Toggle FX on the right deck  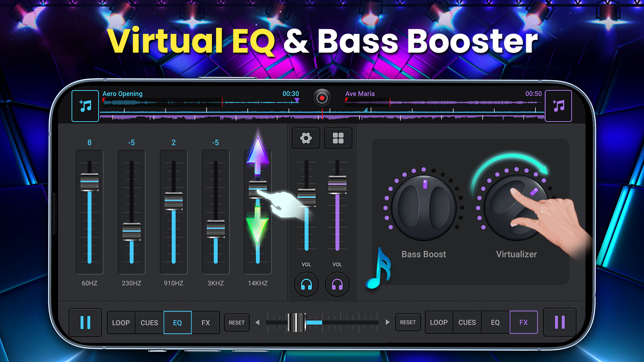[x=524, y=322]
